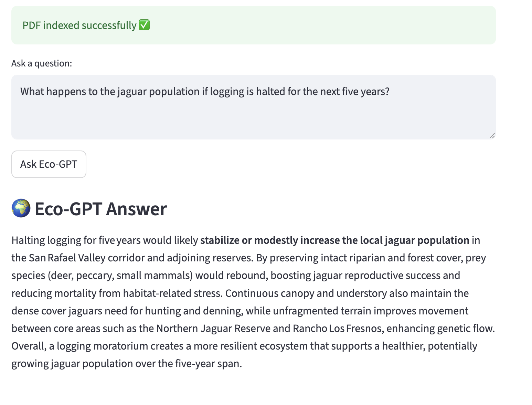Click "Rancho Los Fresnos" in the answer text
The image size is (532, 405).
[x=337, y=329]
